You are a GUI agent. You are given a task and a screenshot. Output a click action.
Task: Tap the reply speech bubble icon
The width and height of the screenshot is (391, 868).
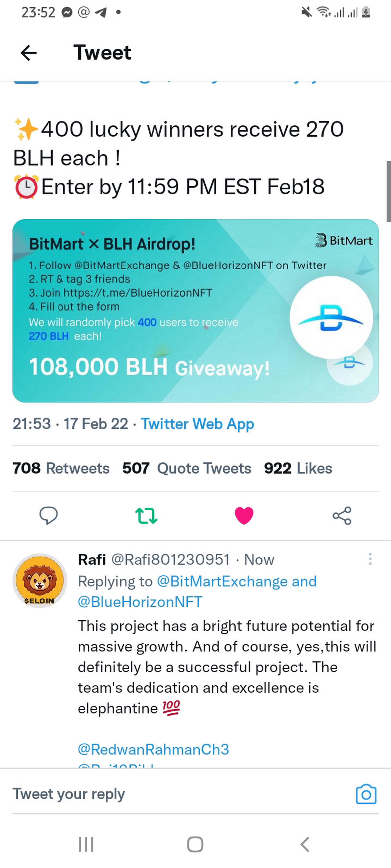[x=48, y=515]
